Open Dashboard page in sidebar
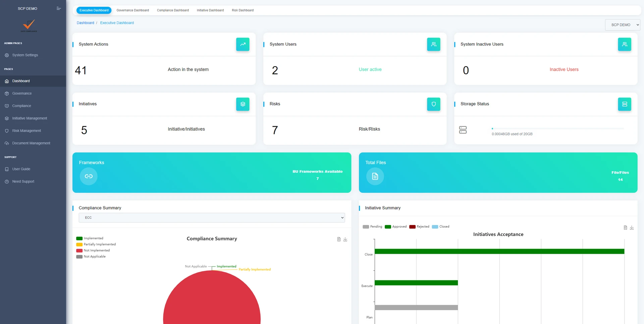This screenshot has height=324, width=644. coord(33,81)
